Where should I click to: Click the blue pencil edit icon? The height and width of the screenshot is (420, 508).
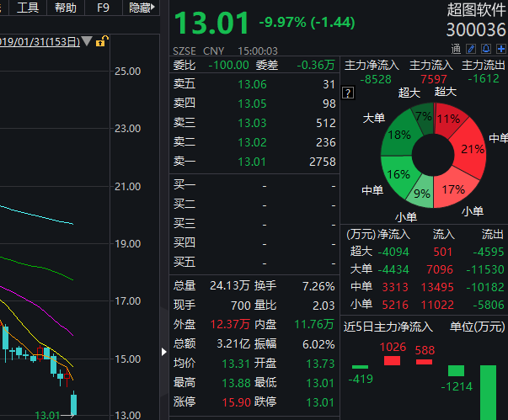471,49
